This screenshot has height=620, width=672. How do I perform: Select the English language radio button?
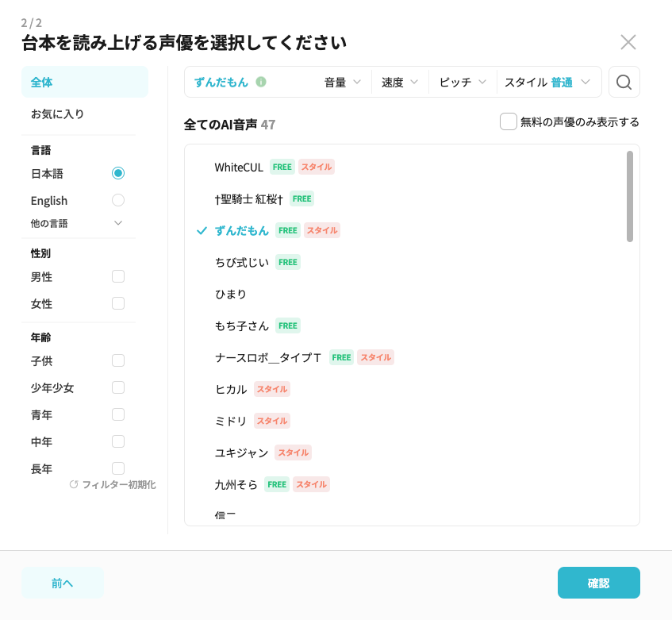118,200
